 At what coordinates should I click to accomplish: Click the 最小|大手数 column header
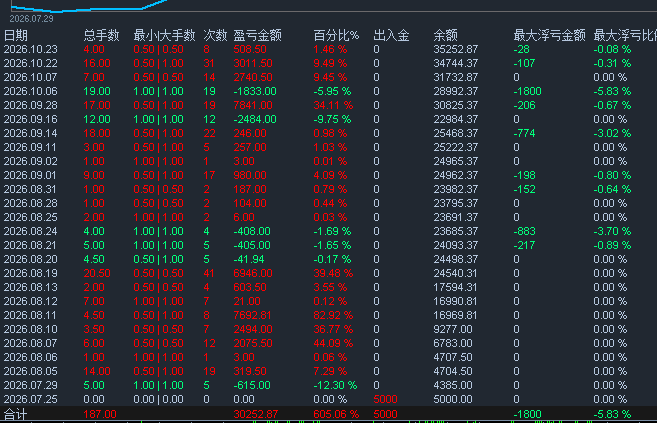pos(164,36)
